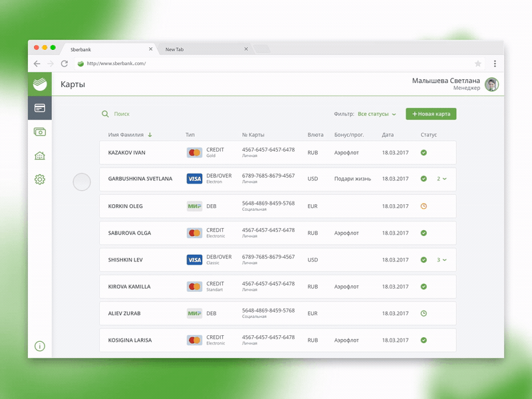Image resolution: width=532 pixels, height=399 pixels.
Task: Select the SABUROVA OLGA name
Action: [129, 233]
